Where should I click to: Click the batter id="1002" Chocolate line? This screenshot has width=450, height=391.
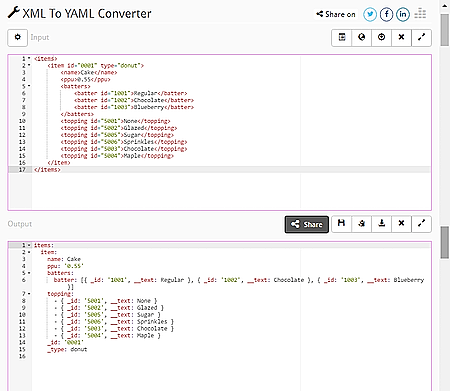point(134,100)
